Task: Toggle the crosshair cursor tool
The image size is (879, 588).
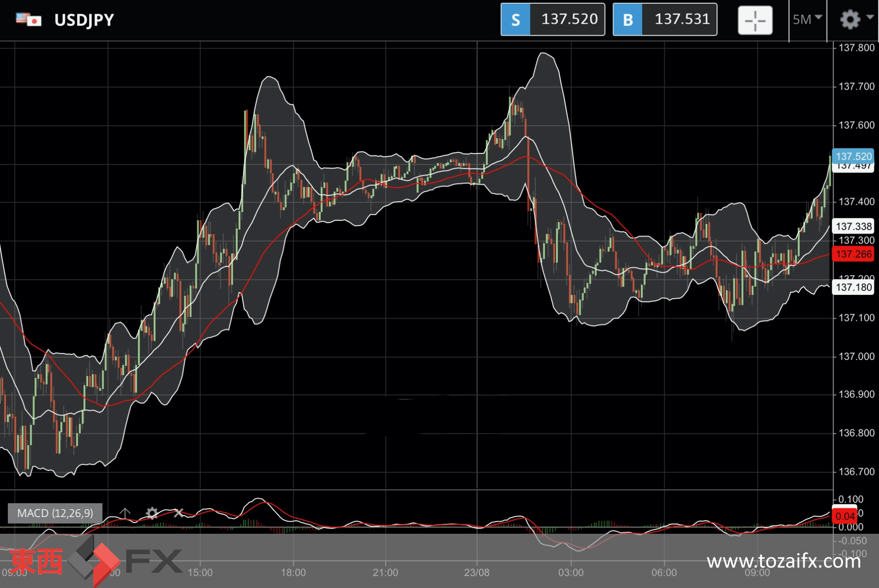Action: [x=755, y=20]
